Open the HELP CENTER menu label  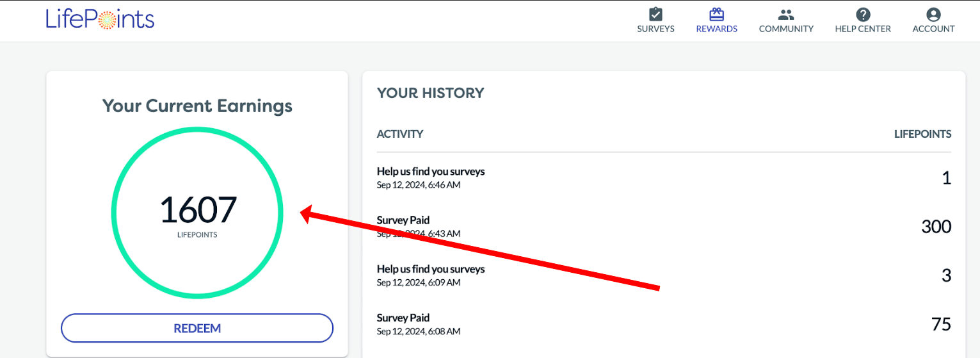tap(863, 29)
